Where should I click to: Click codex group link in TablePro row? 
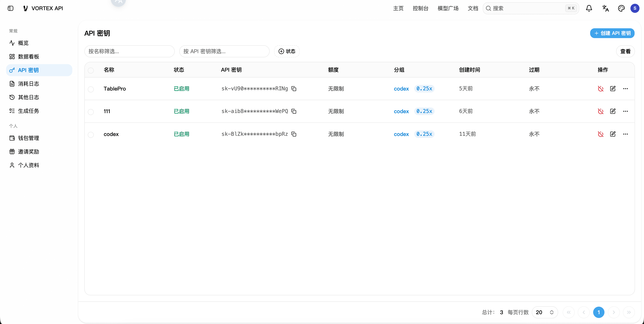[x=401, y=89]
